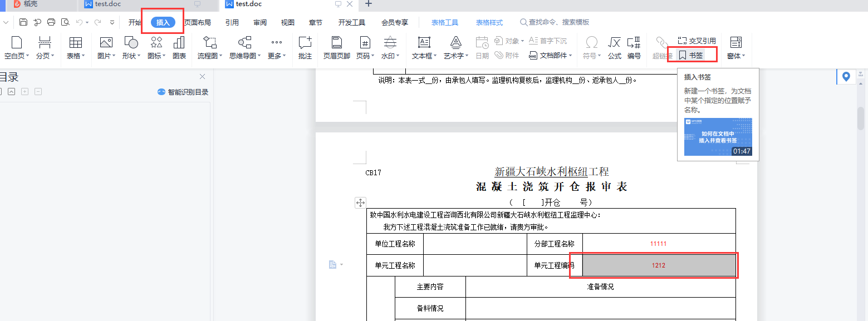This screenshot has height=321, width=868.
Task: Switch to the 表格工具 tab
Action: tap(445, 22)
